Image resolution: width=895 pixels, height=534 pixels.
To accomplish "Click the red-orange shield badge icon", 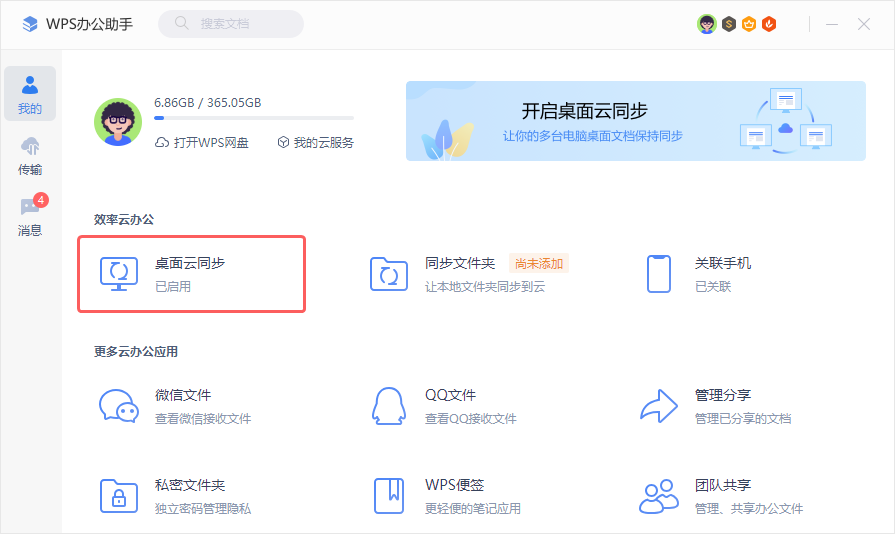I will 769,24.
